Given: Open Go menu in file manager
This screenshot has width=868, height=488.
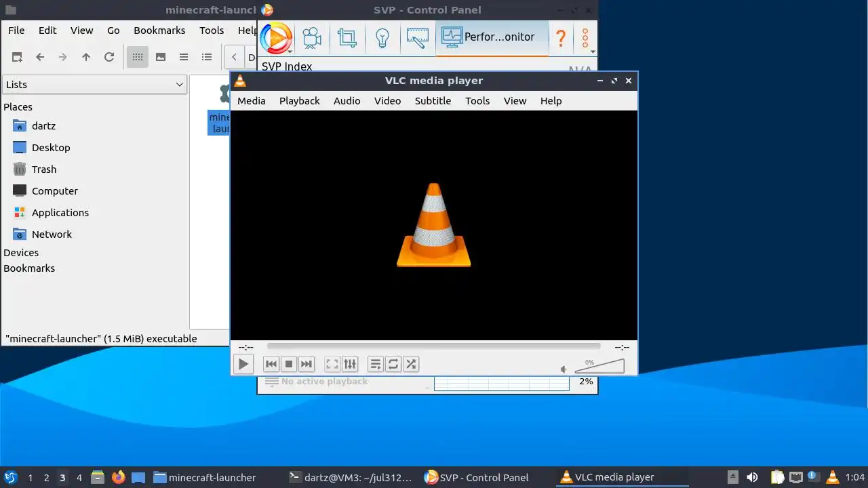Looking at the screenshot, I should point(113,30).
